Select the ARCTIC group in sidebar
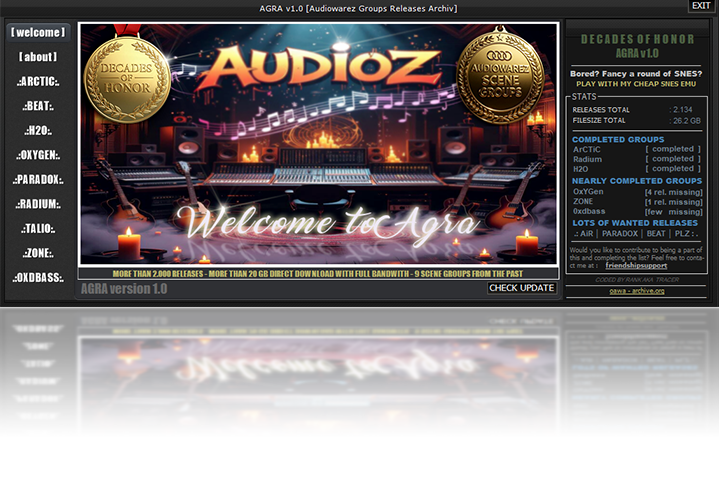The image size is (719, 492). pos(38,82)
